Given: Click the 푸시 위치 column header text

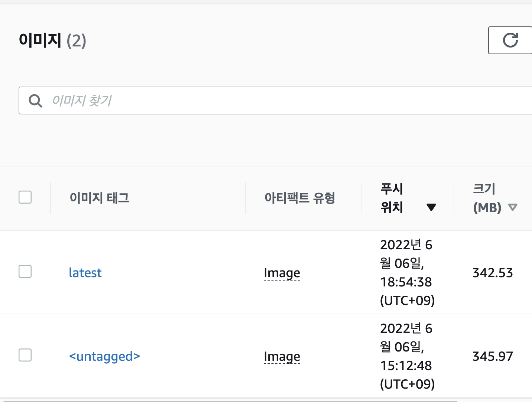Looking at the screenshot, I should click(392, 198).
